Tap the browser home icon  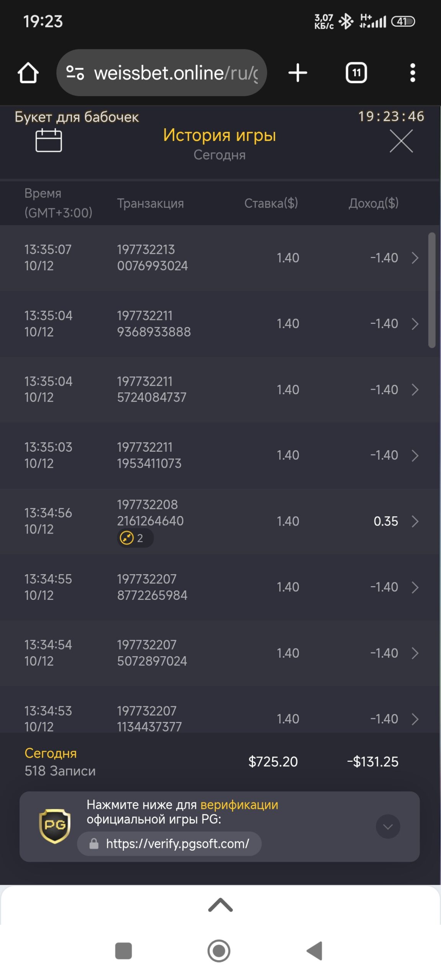point(28,73)
